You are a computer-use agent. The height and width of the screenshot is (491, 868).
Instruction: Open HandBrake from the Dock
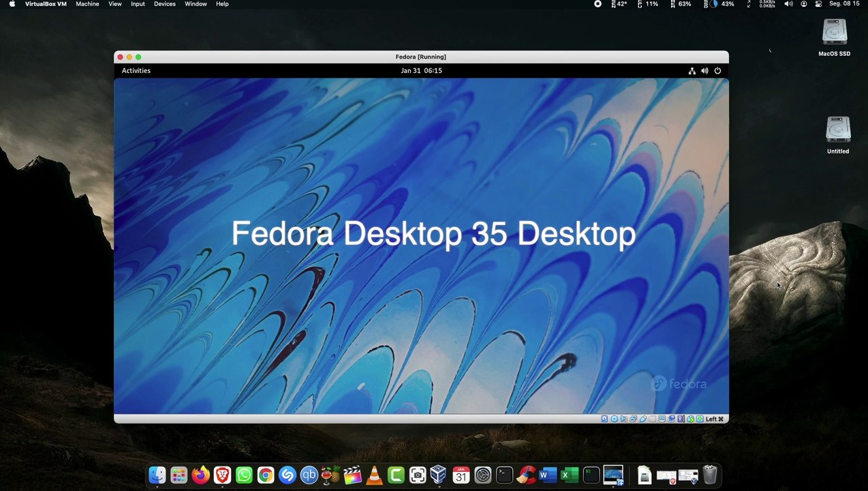click(330, 475)
